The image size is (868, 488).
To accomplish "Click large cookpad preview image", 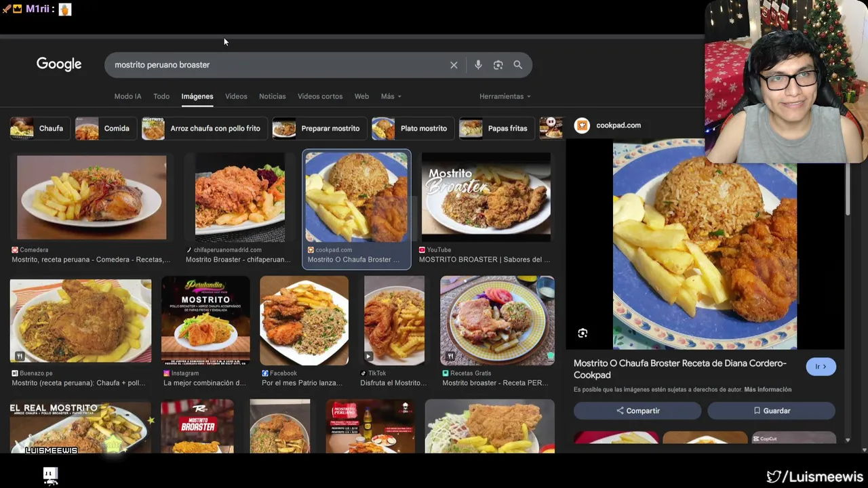I will [705, 244].
